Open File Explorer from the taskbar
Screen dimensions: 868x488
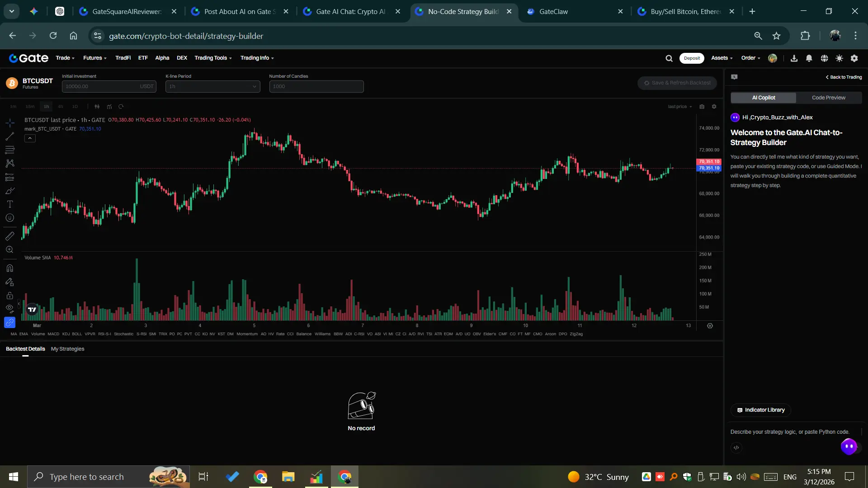288,477
